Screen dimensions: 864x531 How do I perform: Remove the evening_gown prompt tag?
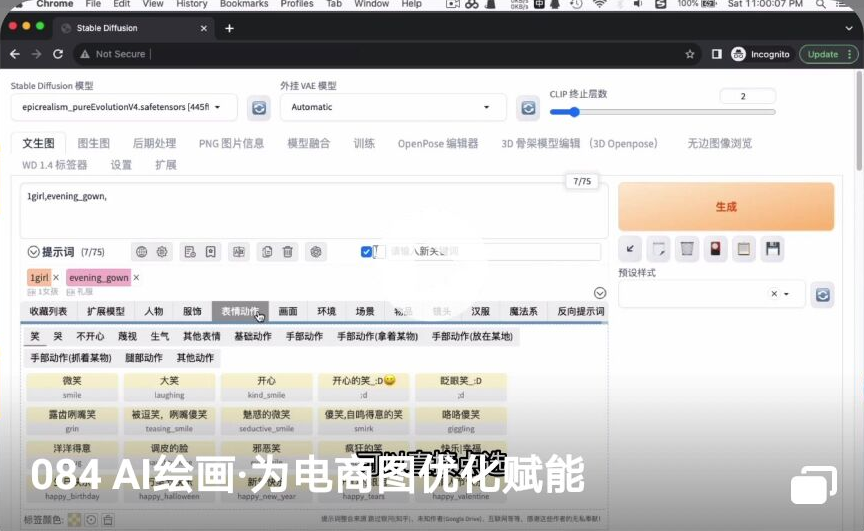pyautogui.click(x=137, y=277)
